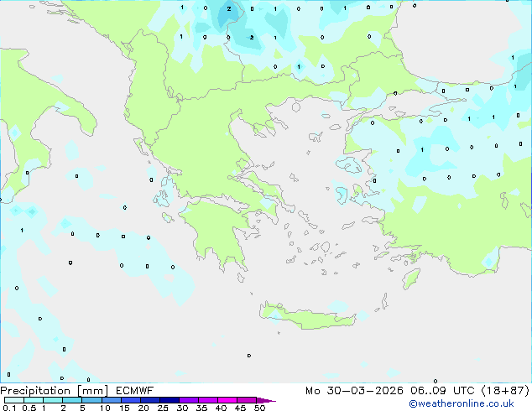532x411 pixels.
Task: Choose the 10–15 mm legend color box
Action: (112, 400)
